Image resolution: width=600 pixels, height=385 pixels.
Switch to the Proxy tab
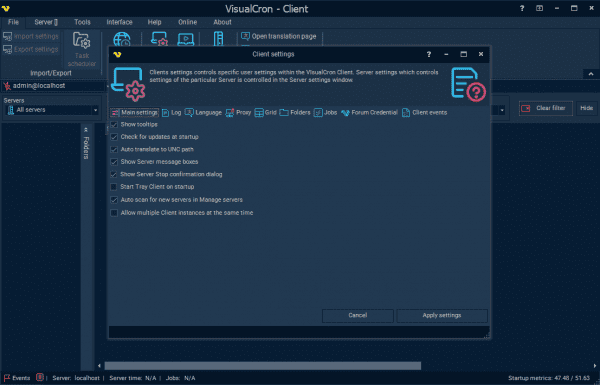click(238, 113)
